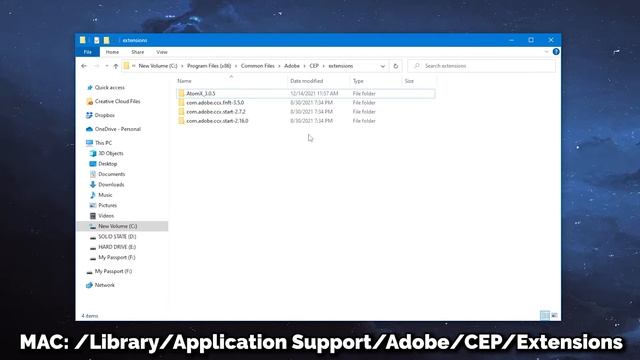Open Documents in navigation pane

click(x=111, y=174)
